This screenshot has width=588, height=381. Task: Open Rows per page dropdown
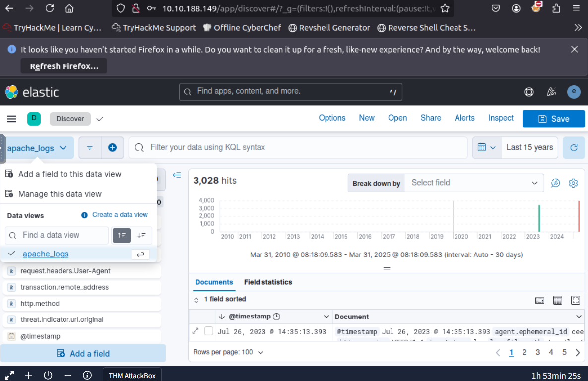coord(228,352)
